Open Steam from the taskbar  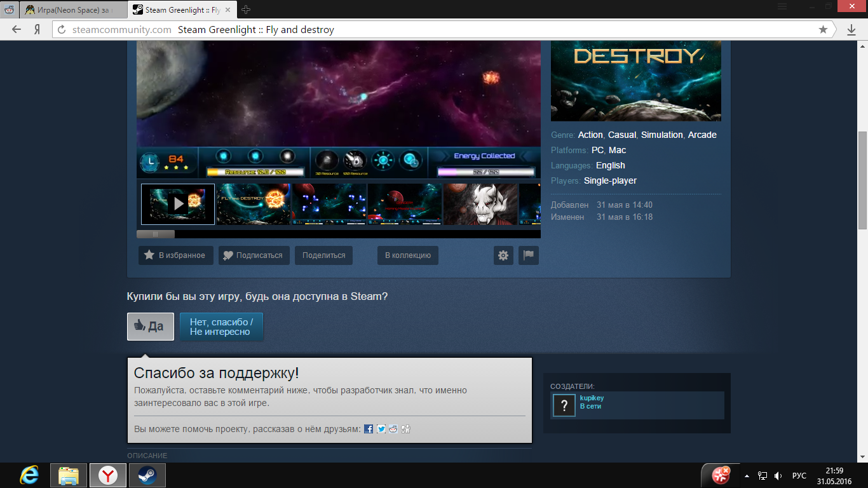pos(147,475)
